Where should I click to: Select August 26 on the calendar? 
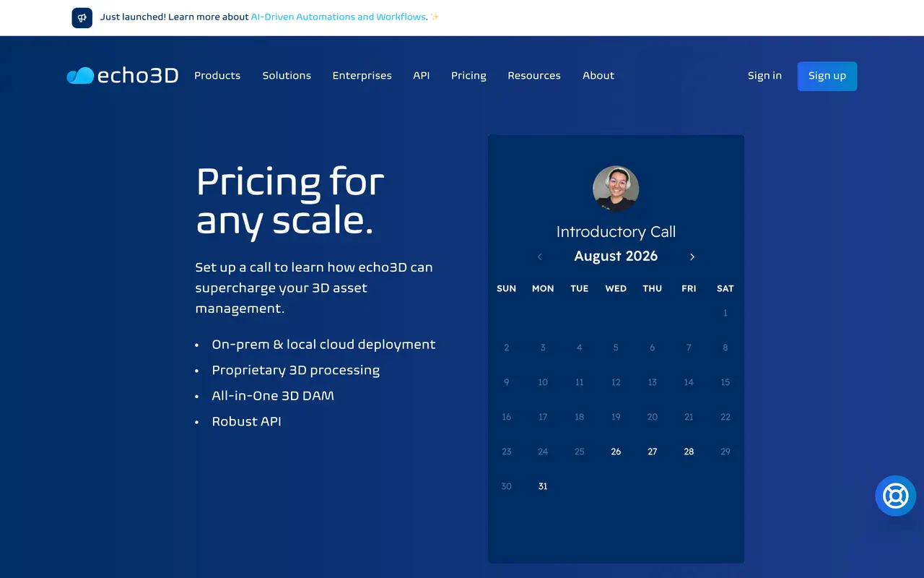616,452
